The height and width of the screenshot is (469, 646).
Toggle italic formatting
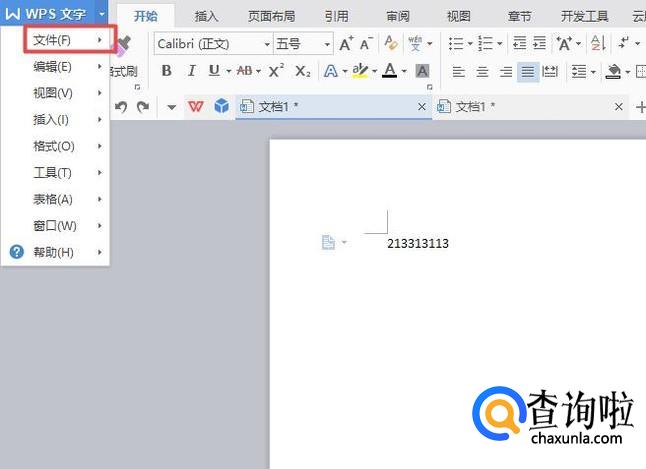click(191, 71)
